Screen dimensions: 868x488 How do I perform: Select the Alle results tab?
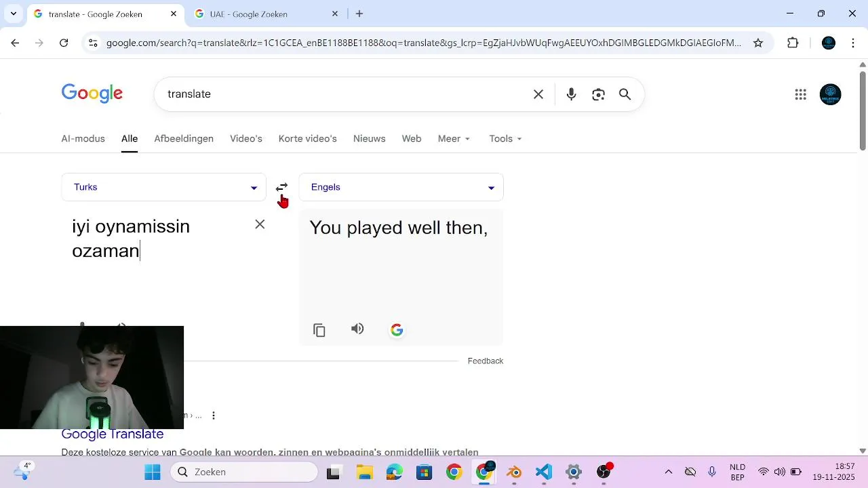click(x=130, y=138)
